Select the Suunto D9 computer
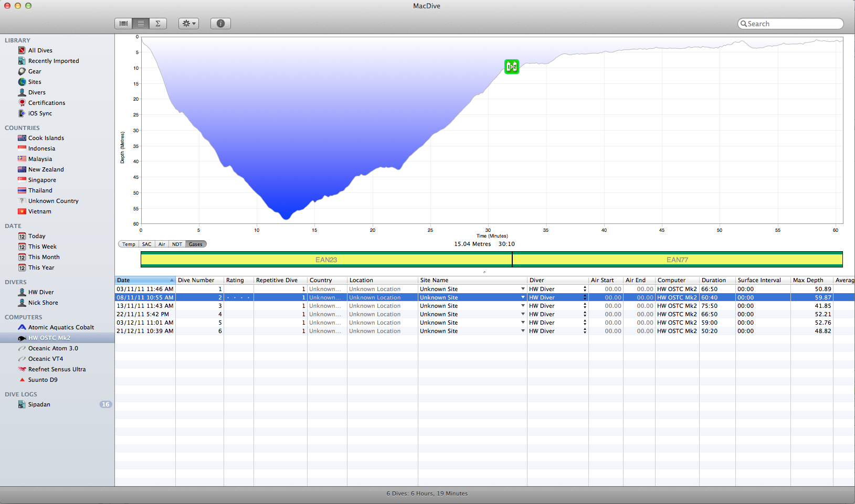This screenshot has width=855, height=504. tap(43, 380)
